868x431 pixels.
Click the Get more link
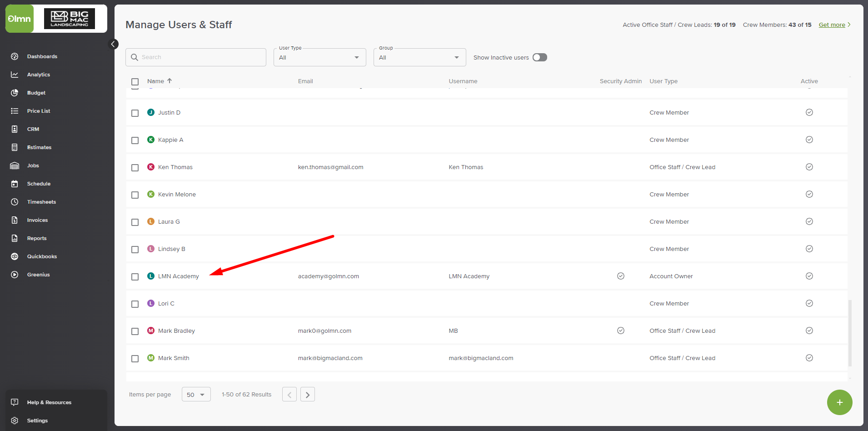[x=832, y=25]
